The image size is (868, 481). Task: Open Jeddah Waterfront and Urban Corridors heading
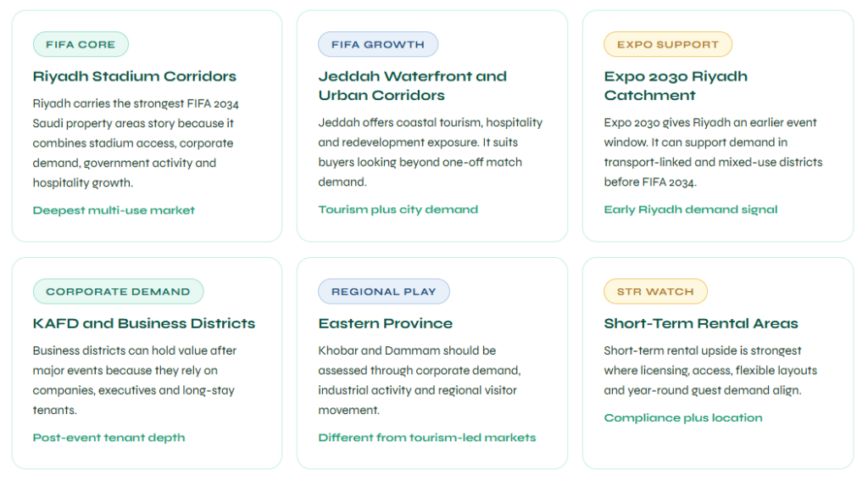(413, 86)
